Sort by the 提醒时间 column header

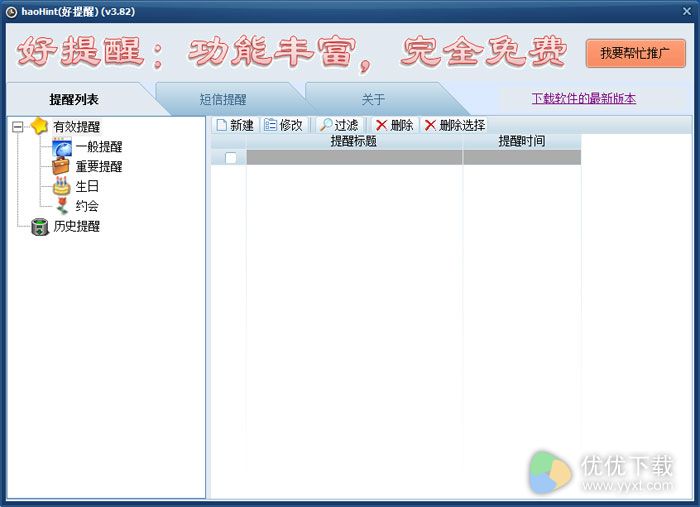[x=522, y=141]
